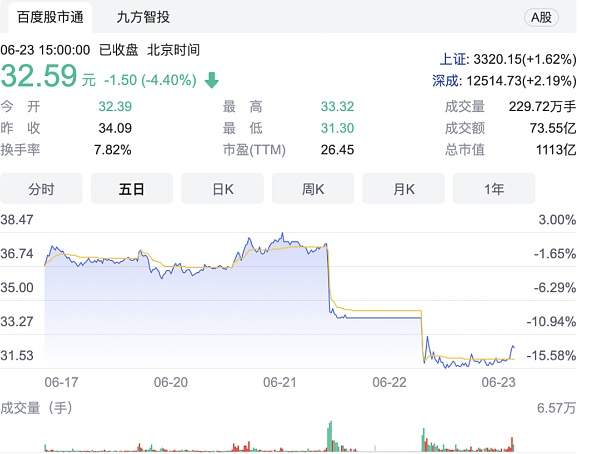Screen dimensions: 589x454
Task: Click the 06-22 date marker
Action: (389, 382)
